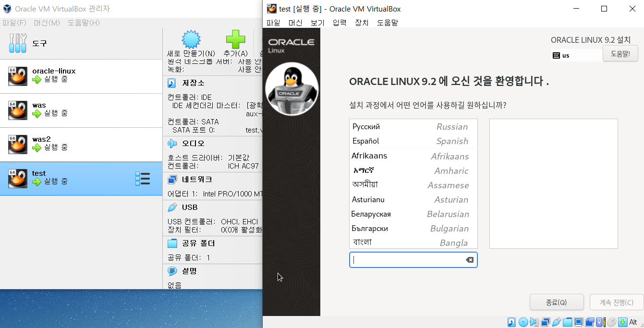Select Asturianu (Asturian) language
Viewport: 644px width, 328px height.
click(413, 199)
